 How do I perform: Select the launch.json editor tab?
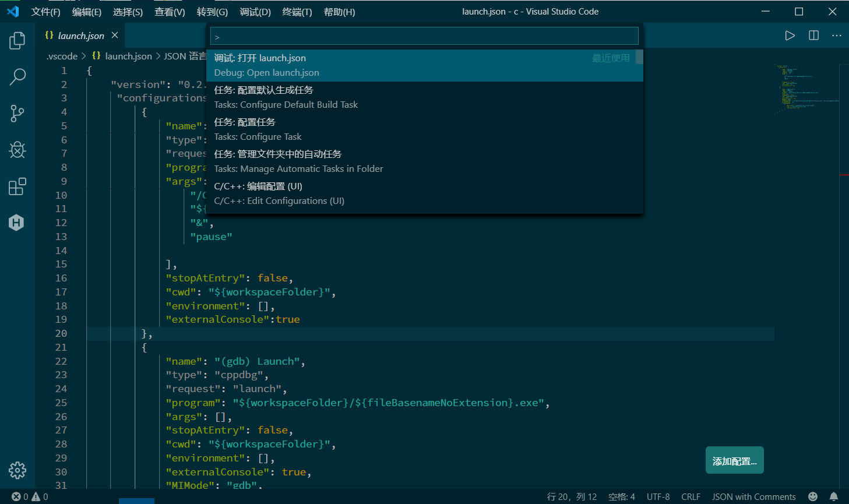pos(80,36)
